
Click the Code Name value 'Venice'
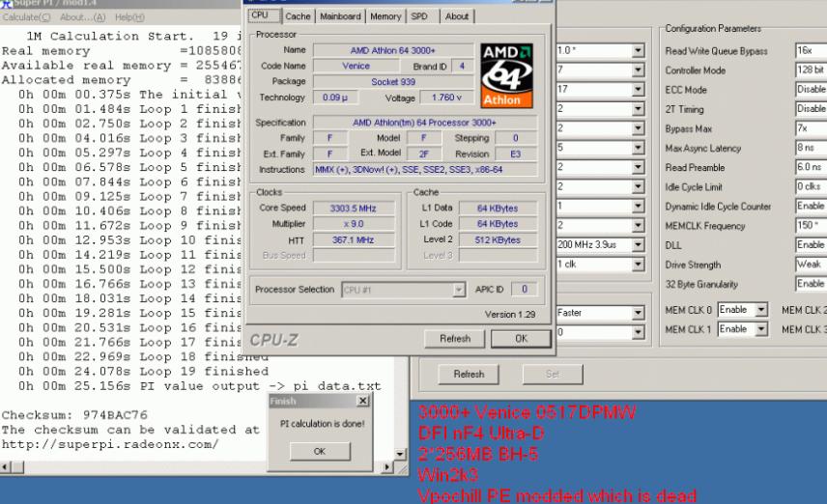356,66
